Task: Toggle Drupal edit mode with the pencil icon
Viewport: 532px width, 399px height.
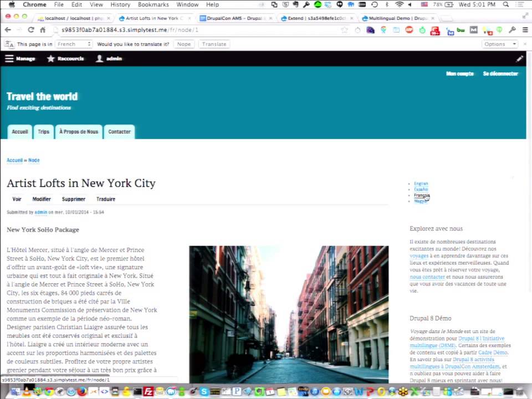Action: [x=519, y=59]
